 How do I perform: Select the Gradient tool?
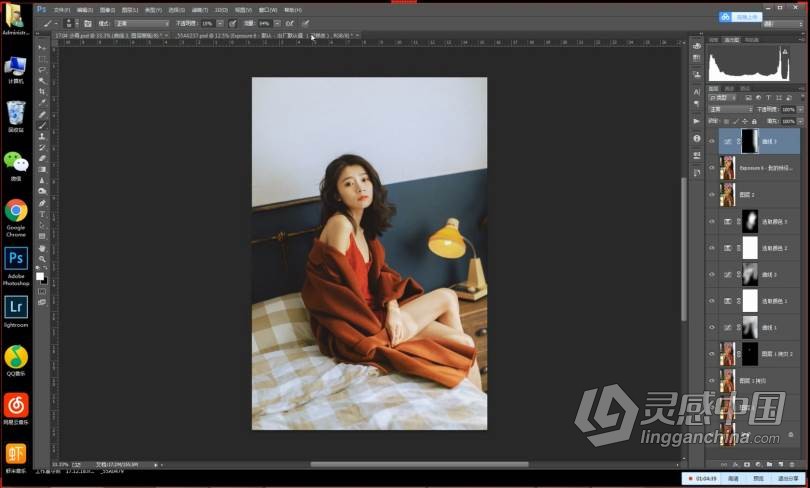click(42, 169)
